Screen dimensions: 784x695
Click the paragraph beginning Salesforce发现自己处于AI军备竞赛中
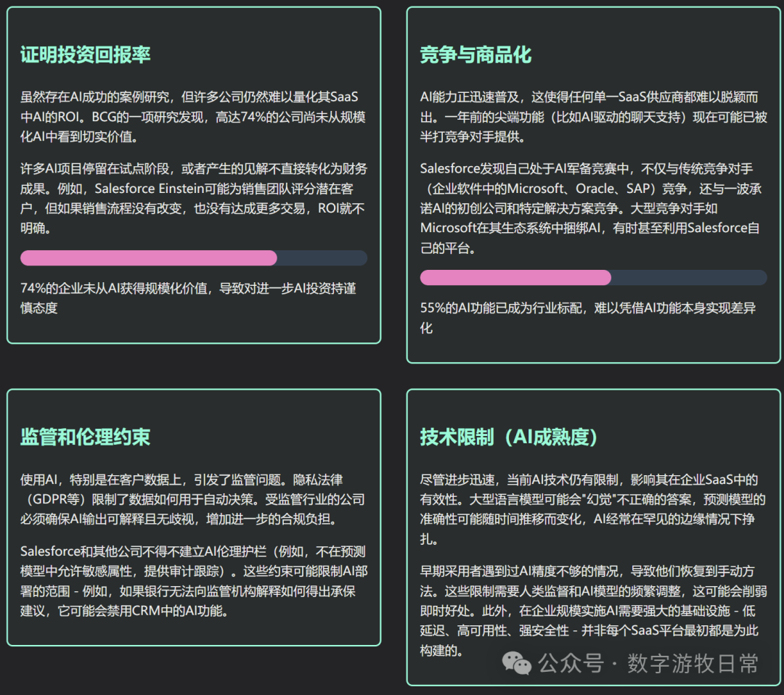593,208
